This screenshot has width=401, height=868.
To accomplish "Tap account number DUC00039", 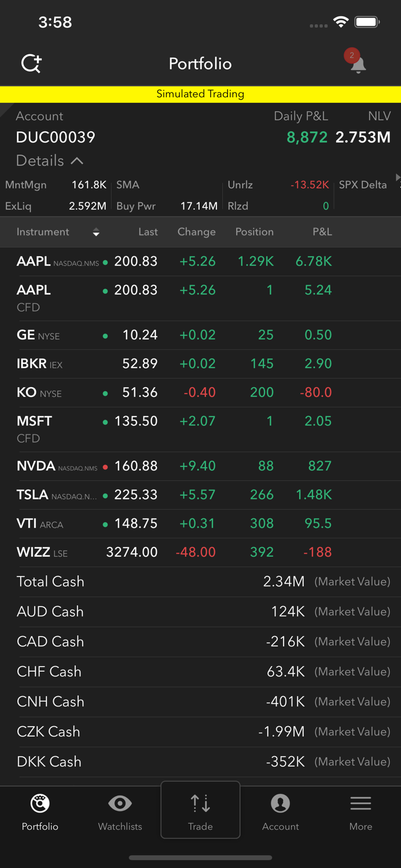I will coord(56,138).
